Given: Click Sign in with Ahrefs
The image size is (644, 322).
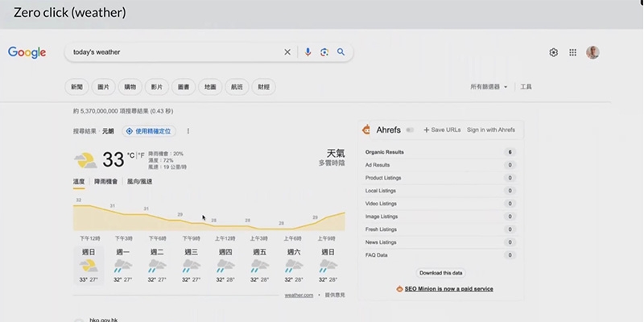Looking at the screenshot, I should (491, 130).
